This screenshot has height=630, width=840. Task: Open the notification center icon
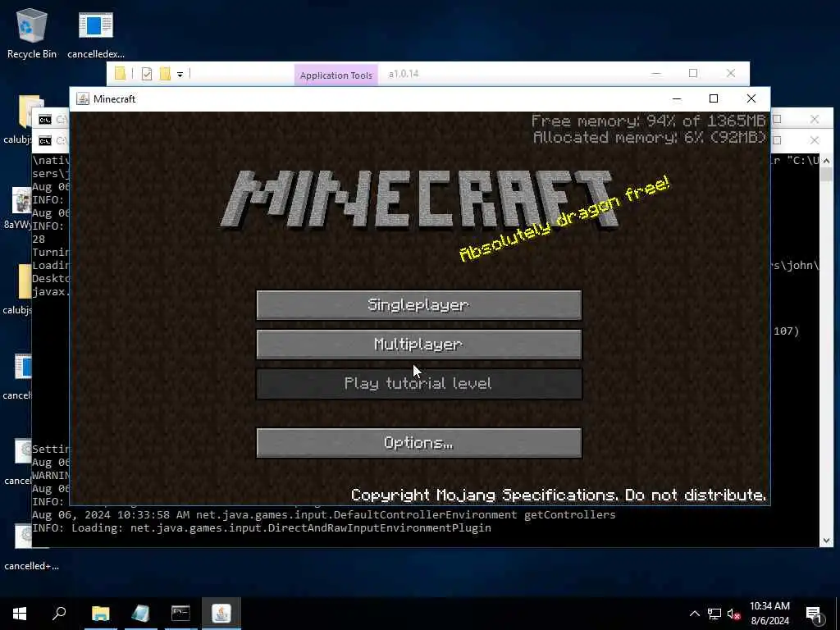[x=814, y=614]
